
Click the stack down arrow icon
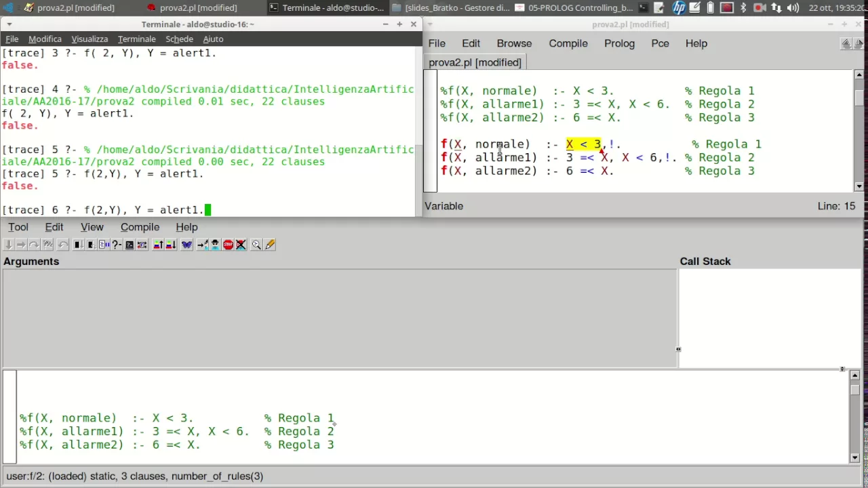(x=171, y=245)
